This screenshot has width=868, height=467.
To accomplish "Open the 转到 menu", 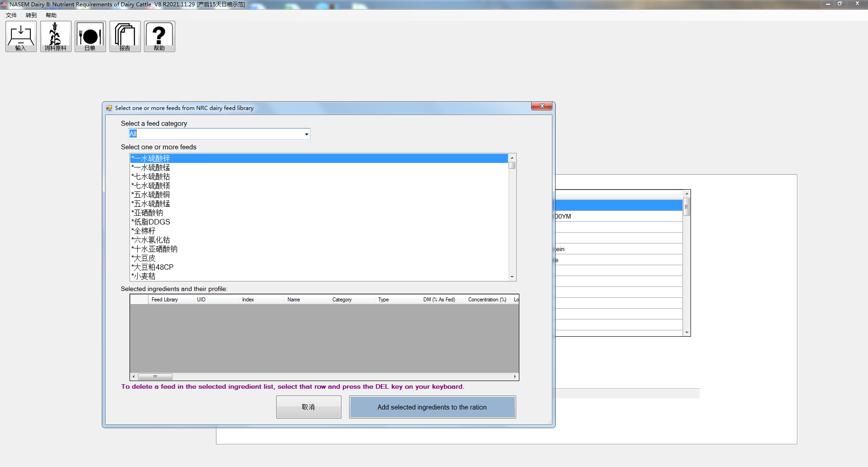I will (31, 15).
